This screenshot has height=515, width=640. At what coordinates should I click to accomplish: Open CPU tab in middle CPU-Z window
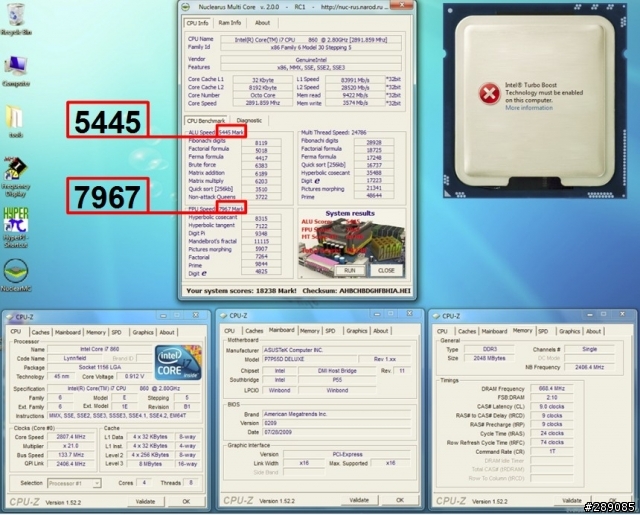(230, 331)
